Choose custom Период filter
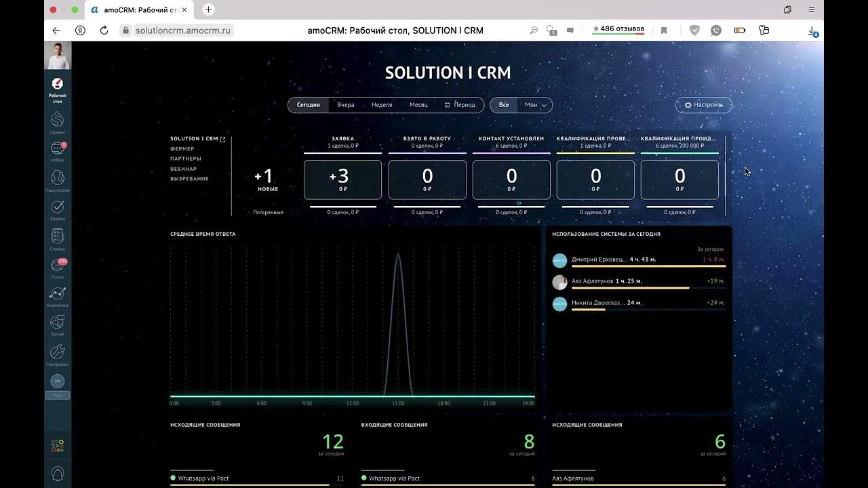The width and height of the screenshot is (868, 488). coord(460,105)
